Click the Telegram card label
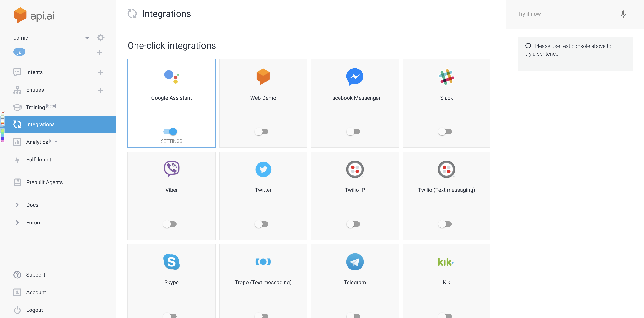The width and height of the screenshot is (644, 318). coord(354,283)
